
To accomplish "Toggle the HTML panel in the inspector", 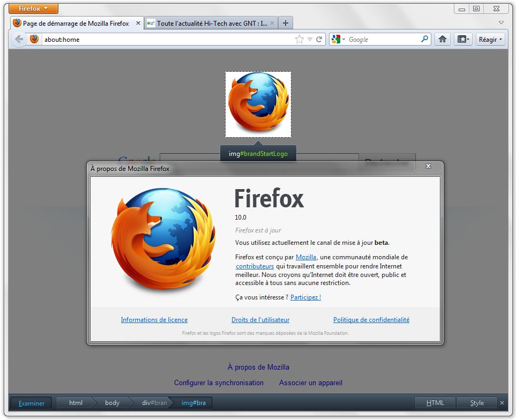I will click(435, 402).
